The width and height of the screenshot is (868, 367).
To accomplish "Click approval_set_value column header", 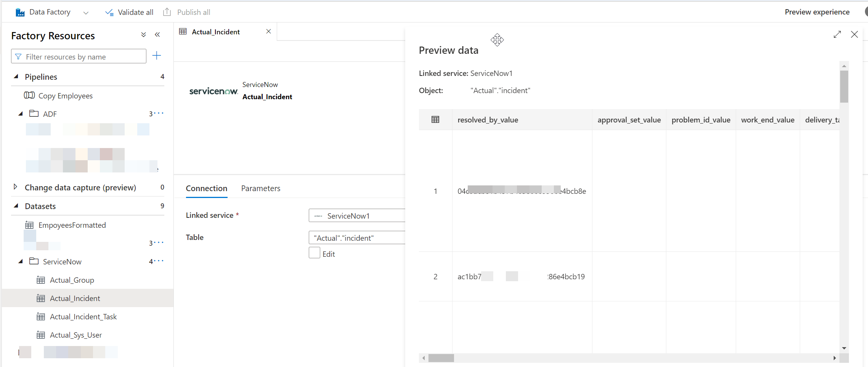I will point(629,119).
